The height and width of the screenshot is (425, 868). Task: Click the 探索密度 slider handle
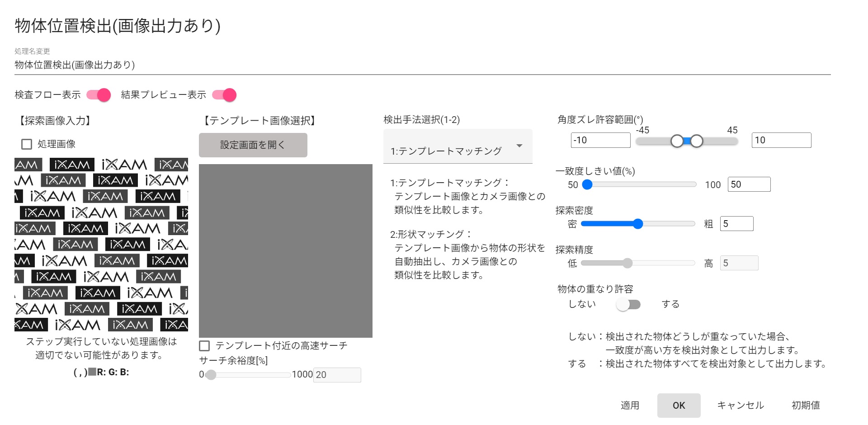click(638, 224)
